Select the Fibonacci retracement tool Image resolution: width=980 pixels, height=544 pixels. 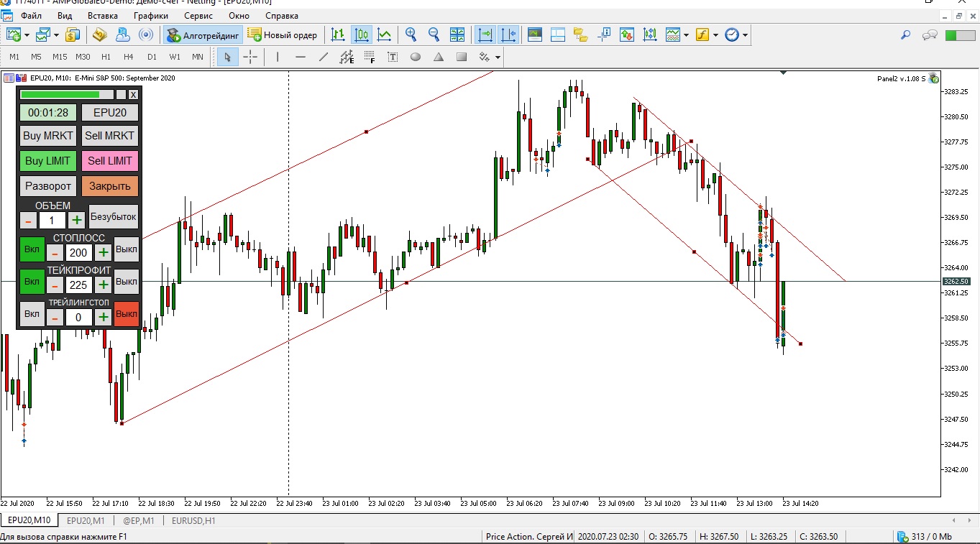[370, 57]
